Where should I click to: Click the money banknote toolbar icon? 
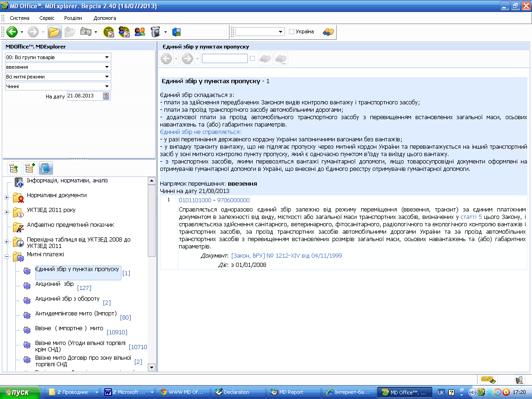(85, 32)
